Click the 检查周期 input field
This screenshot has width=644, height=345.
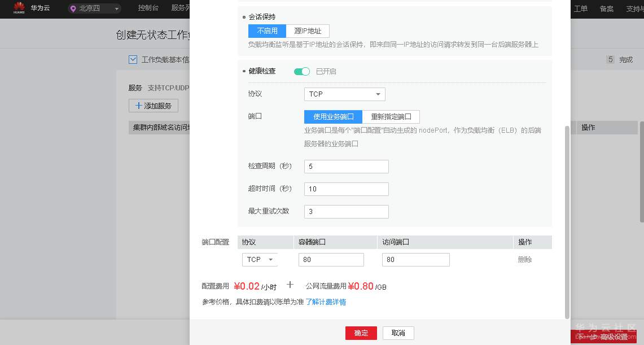tap(346, 167)
